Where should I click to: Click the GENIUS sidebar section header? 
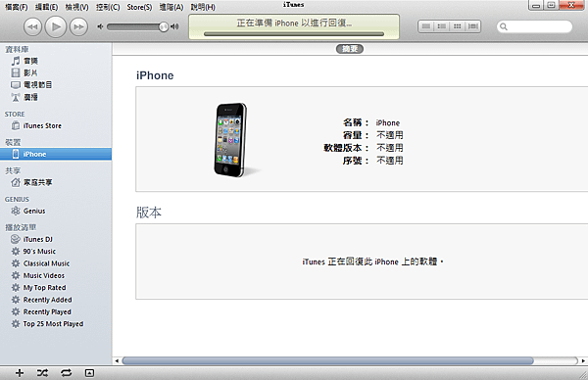[17, 200]
